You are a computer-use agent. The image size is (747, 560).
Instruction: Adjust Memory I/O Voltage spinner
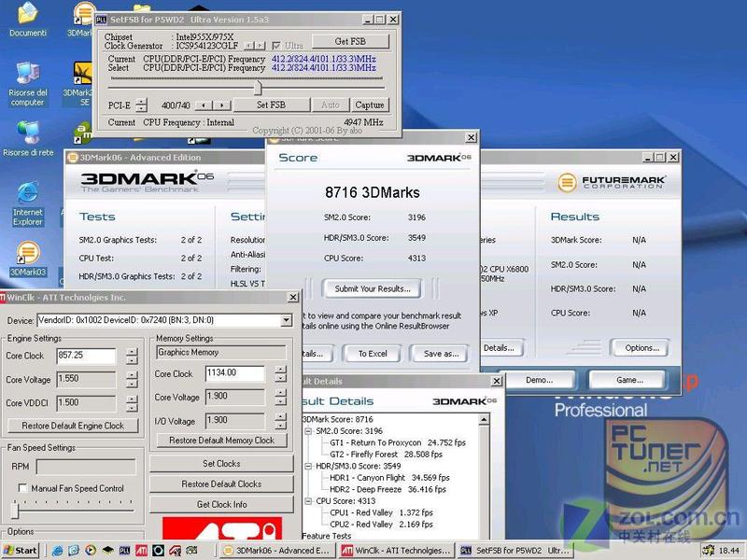pos(281,421)
